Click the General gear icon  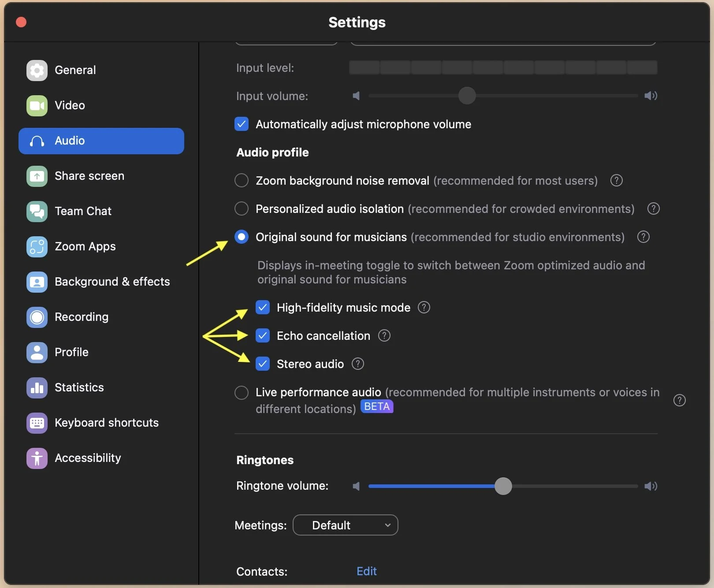(x=37, y=70)
